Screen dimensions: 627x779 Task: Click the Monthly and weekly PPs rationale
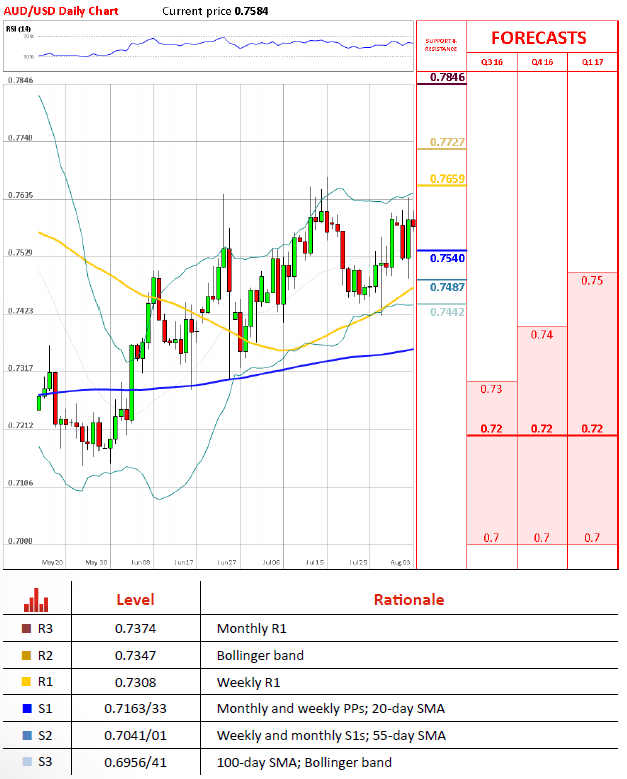coord(331,708)
